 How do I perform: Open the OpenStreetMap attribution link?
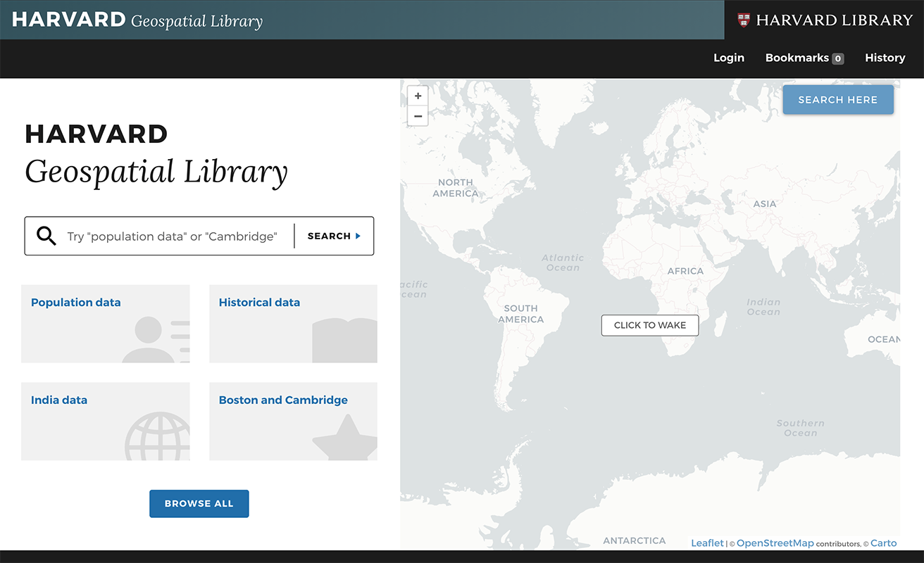click(x=775, y=543)
